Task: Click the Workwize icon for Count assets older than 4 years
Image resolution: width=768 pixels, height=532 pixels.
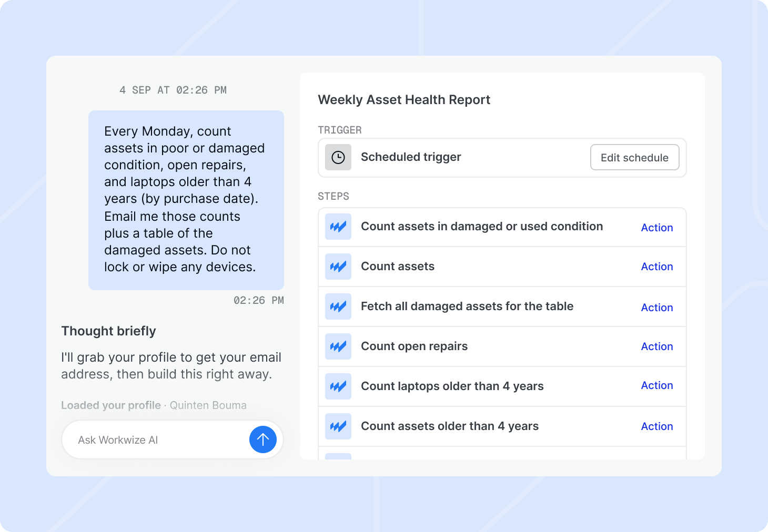Action: click(338, 426)
